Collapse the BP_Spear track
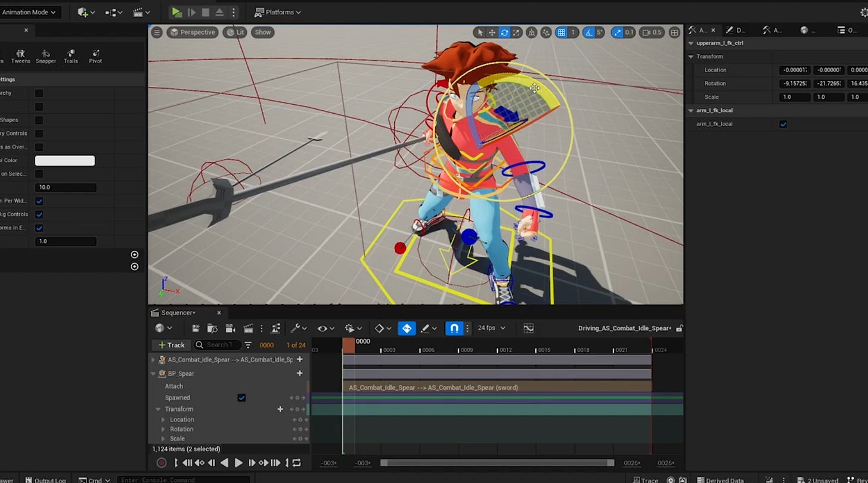Image resolution: width=868 pixels, height=483 pixels. (x=153, y=374)
